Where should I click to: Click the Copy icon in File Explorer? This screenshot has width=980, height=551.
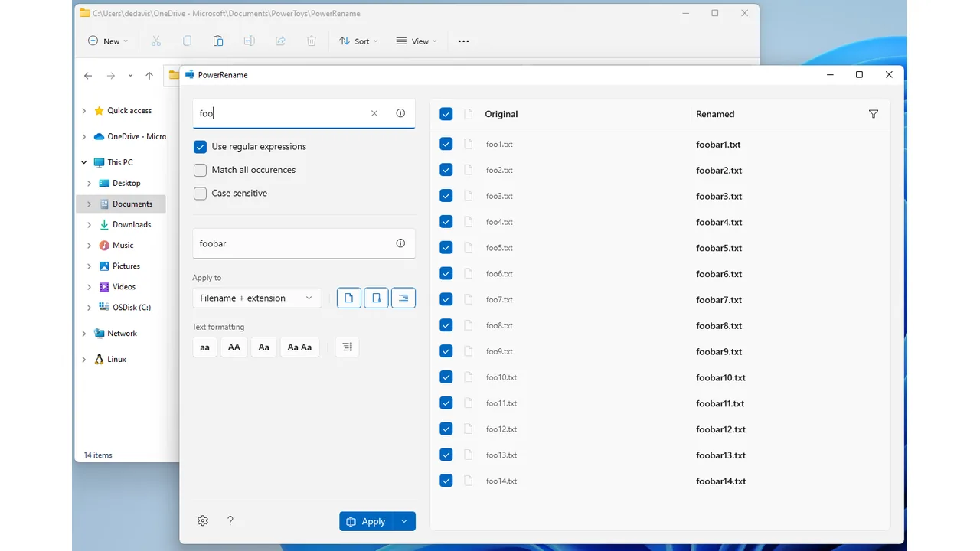click(188, 41)
